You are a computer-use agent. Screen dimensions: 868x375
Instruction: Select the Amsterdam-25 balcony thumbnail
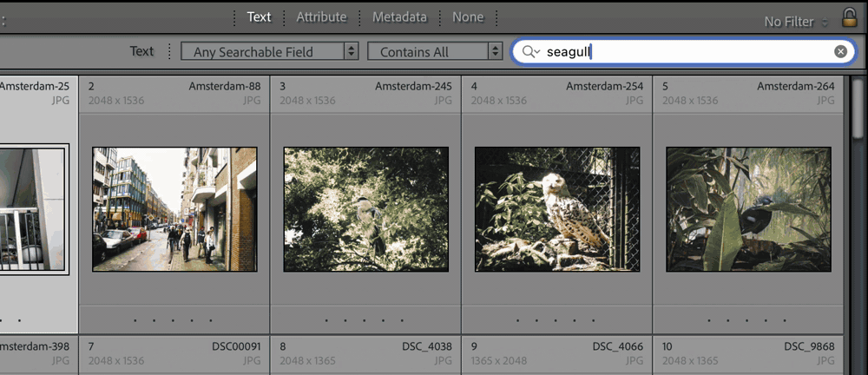point(35,209)
